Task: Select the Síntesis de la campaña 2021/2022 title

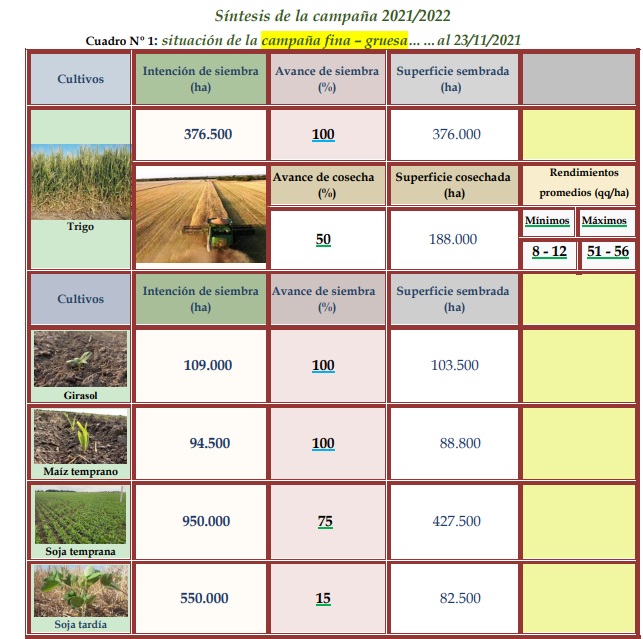Action: pyautogui.click(x=332, y=15)
